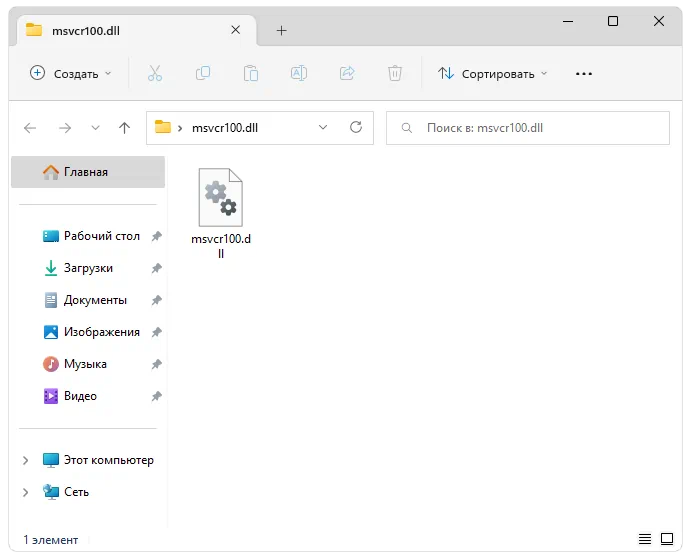Expand the Этот компьютер tree node

(x=25, y=460)
